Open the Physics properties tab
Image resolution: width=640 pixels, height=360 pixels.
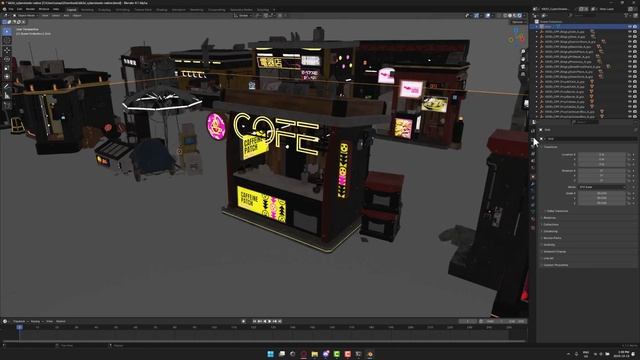pyautogui.click(x=533, y=198)
